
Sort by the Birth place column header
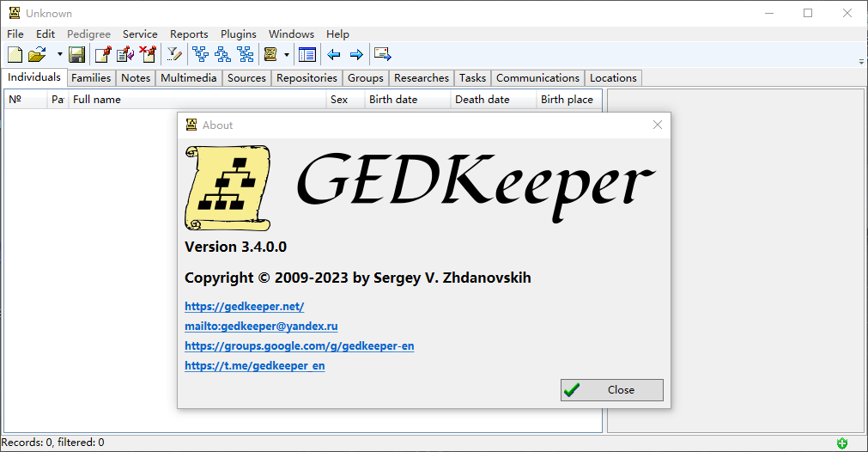click(x=568, y=100)
